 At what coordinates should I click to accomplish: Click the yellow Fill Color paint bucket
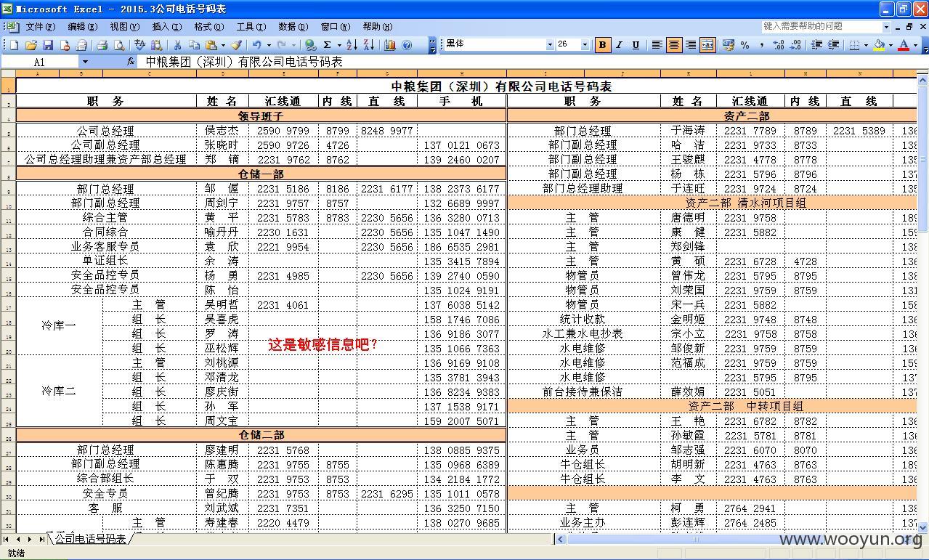pos(879,45)
